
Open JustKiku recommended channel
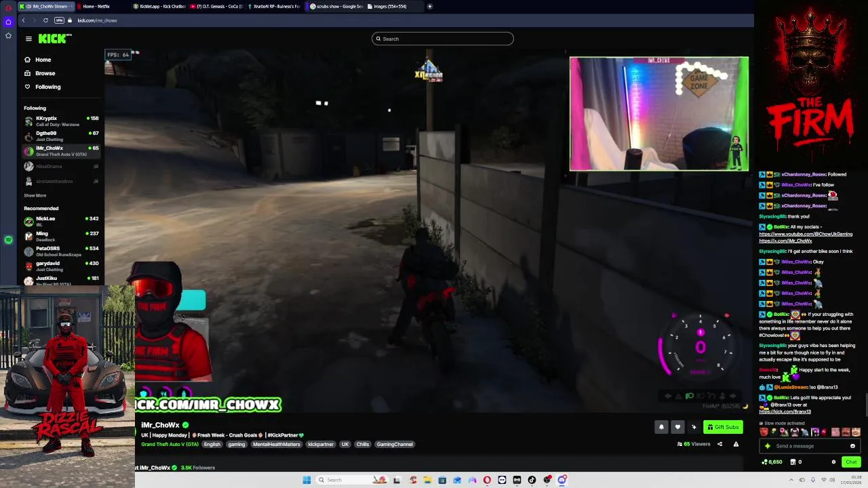(61, 280)
